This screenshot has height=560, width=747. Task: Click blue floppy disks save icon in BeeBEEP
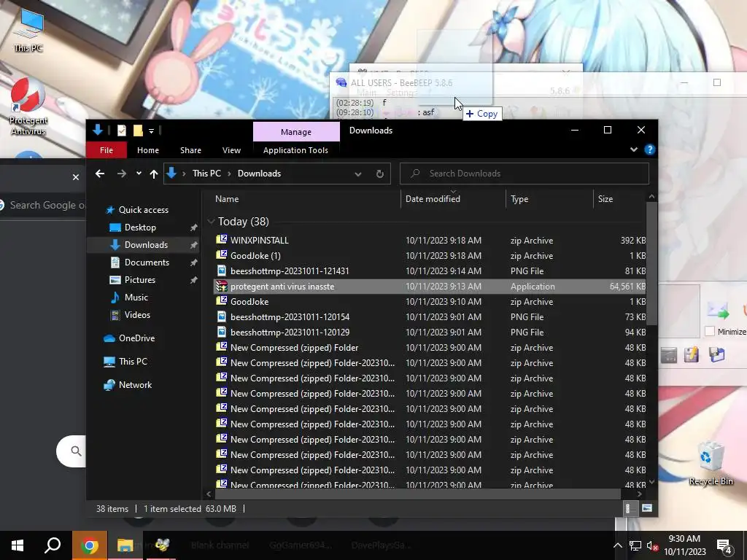coord(717,355)
